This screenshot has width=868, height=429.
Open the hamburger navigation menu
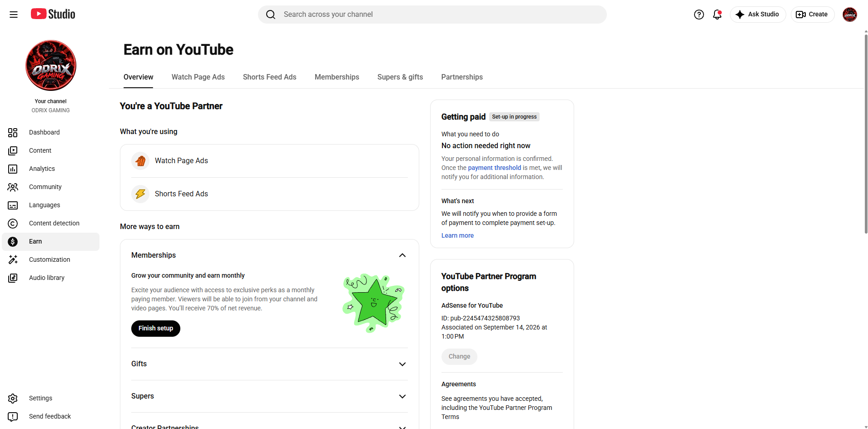(14, 15)
